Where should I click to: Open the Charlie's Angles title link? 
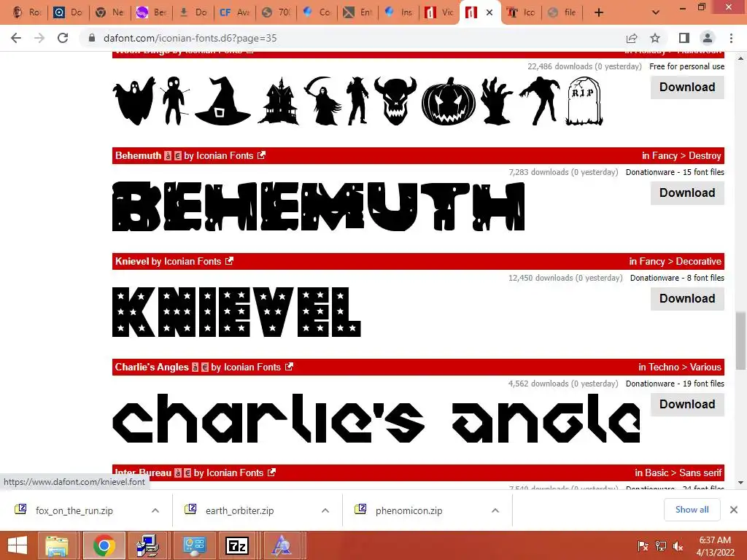point(152,367)
